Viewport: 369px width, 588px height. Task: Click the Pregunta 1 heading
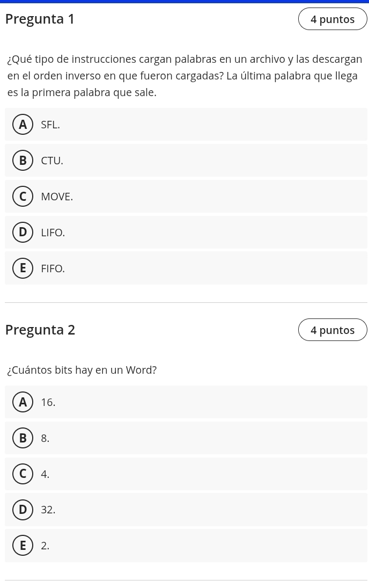click(40, 19)
